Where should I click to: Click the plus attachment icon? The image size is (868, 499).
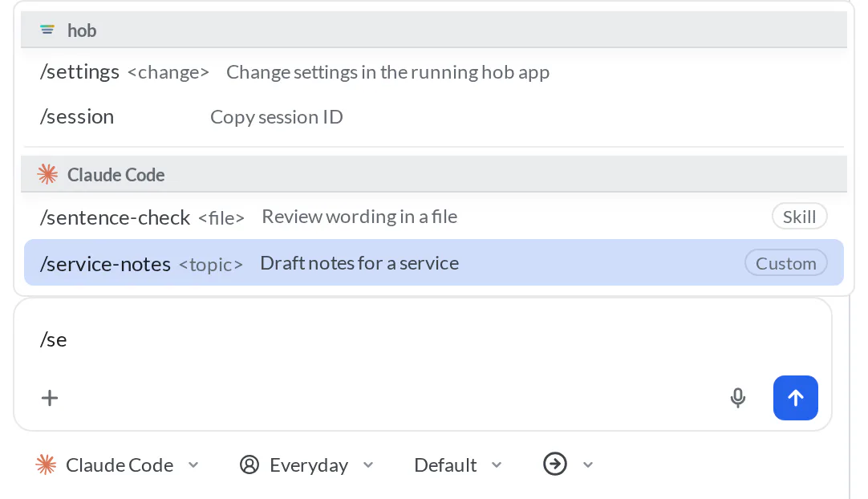pyautogui.click(x=50, y=398)
